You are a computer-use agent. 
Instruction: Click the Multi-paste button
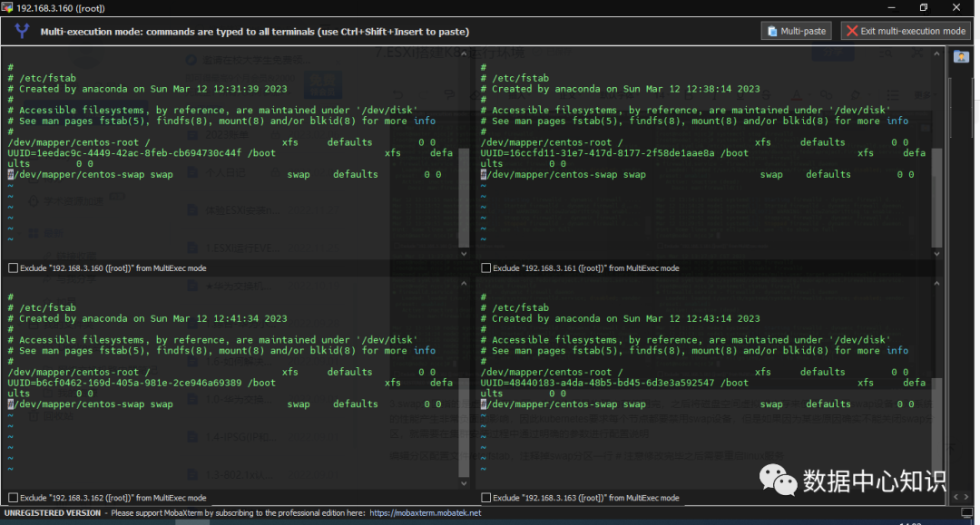(x=797, y=31)
